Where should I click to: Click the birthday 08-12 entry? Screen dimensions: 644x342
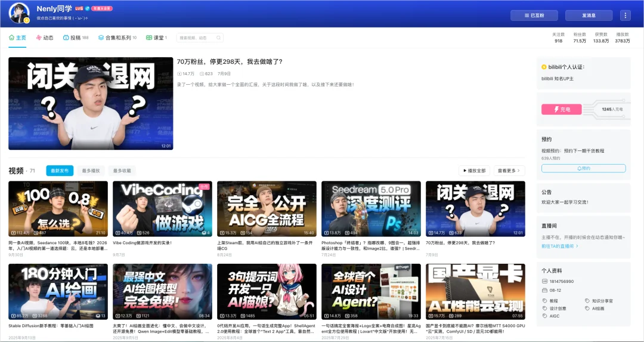(x=556, y=291)
